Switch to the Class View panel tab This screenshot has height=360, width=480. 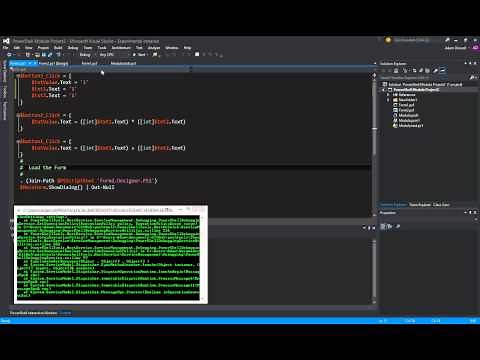pyautogui.click(x=441, y=205)
